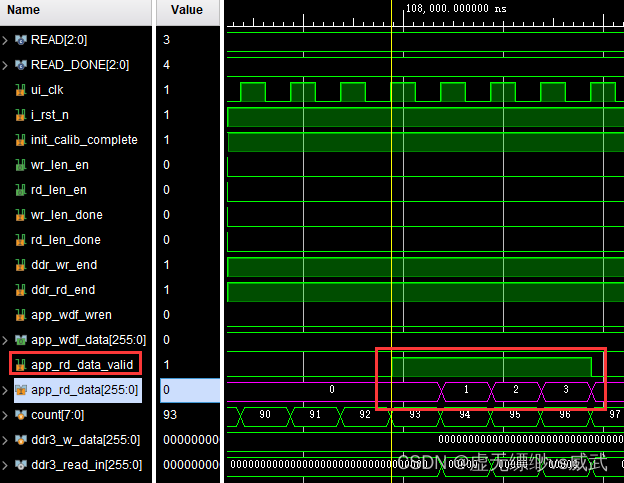Screen dimensions: 624x483
Task: Select the READ[2:0] bus icon
Action: click(20, 40)
